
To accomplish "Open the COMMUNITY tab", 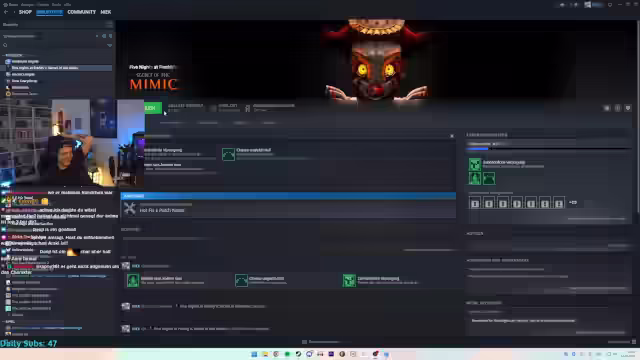I will 81,12.
